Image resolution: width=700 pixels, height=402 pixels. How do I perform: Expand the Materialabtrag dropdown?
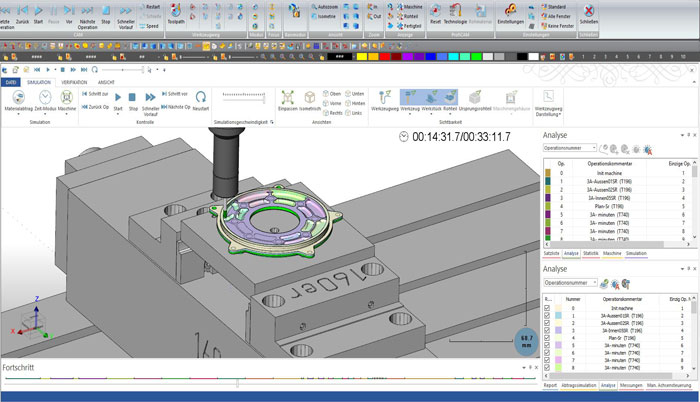(x=17, y=114)
